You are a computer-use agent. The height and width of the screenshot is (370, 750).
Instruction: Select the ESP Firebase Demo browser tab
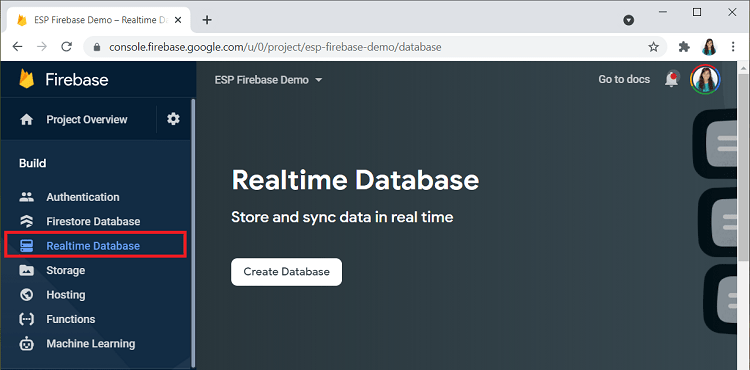click(x=98, y=20)
